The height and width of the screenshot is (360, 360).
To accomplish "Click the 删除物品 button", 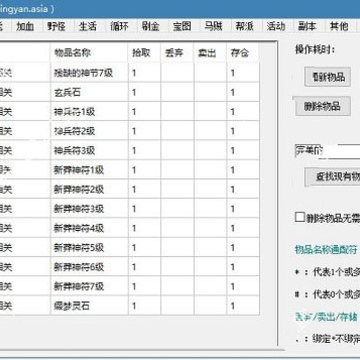I will coord(322,106).
